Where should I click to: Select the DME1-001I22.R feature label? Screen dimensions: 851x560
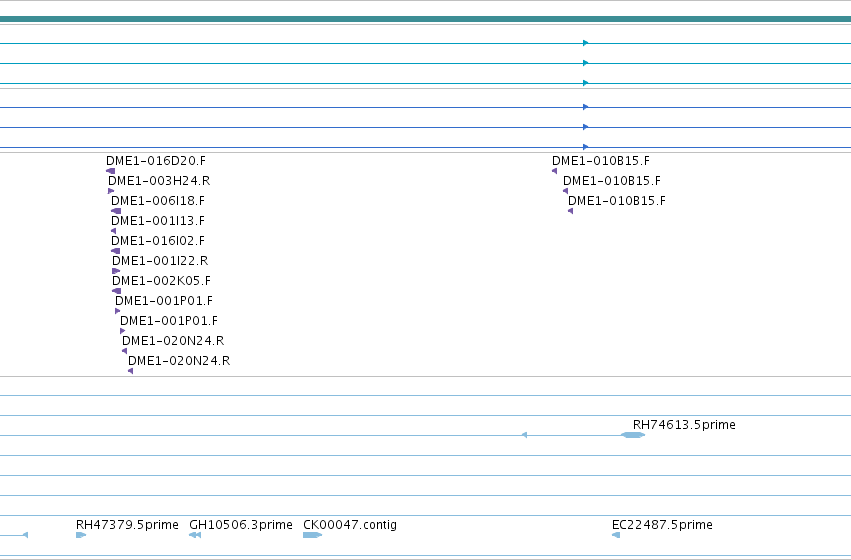[x=160, y=261]
